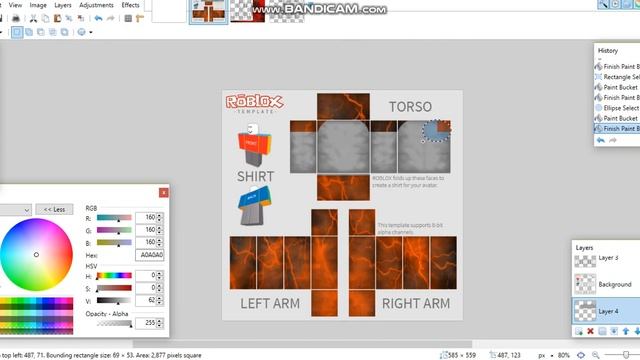640x360 pixels.
Task: Select Ellipse Select entry in History
Action: [x=617, y=108]
